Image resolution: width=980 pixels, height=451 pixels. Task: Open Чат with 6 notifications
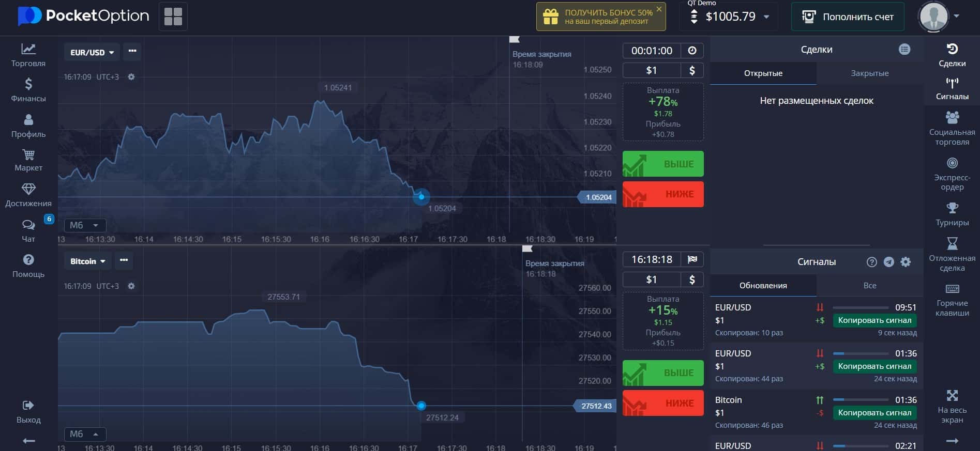coord(28,230)
